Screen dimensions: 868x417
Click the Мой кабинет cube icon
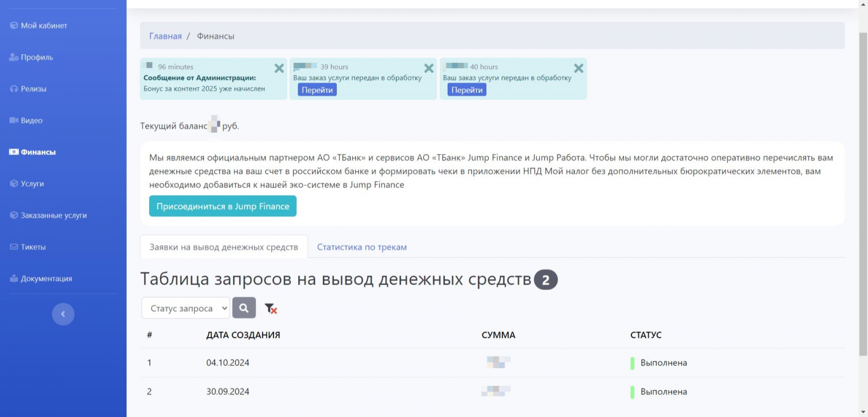tap(14, 25)
